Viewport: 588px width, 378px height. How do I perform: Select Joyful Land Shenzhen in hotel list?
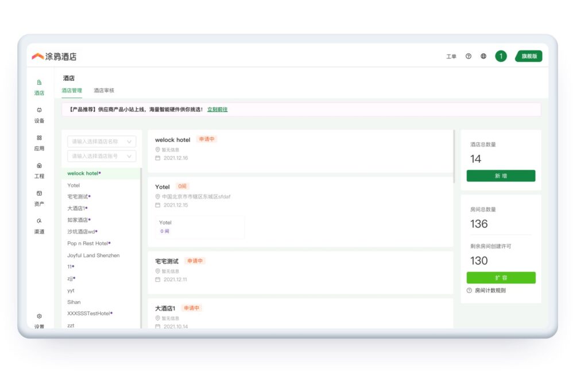point(94,255)
